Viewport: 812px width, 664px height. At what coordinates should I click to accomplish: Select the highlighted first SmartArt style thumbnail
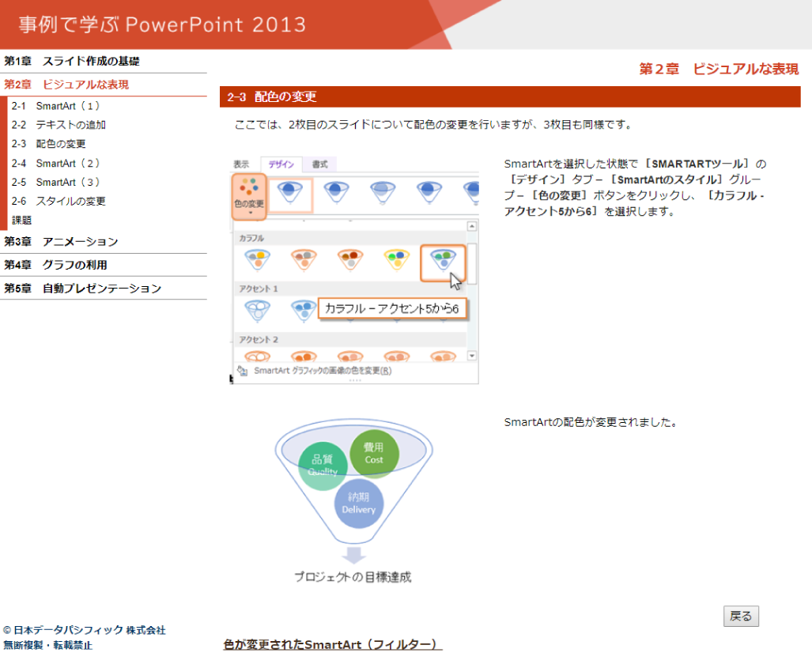point(290,194)
